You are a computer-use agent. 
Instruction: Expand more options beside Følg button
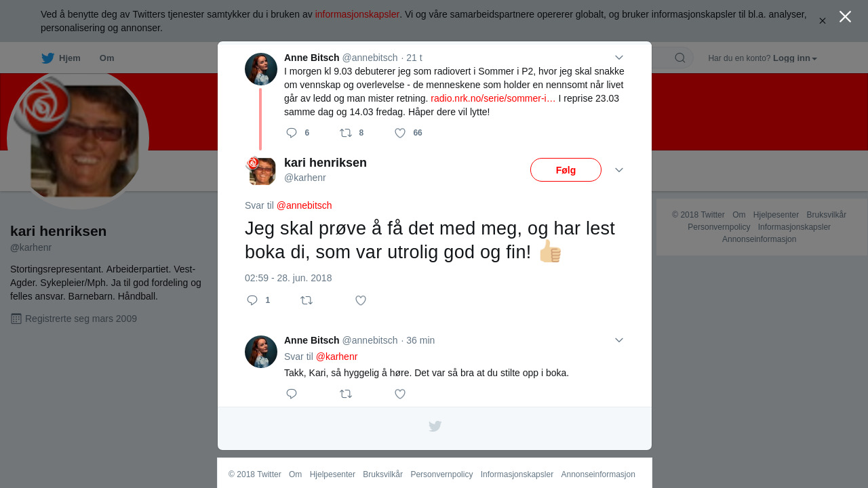[x=619, y=170]
